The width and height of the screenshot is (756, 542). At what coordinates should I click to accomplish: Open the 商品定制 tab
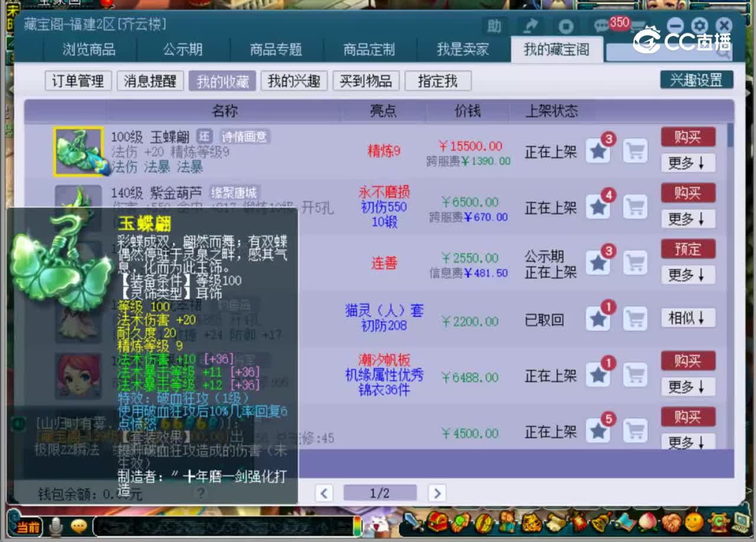click(369, 50)
